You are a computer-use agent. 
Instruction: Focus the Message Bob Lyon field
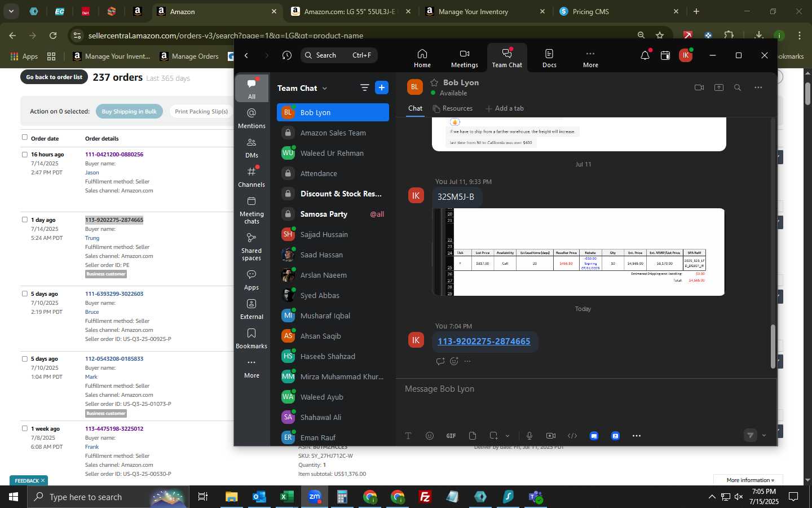click(x=585, y=389)
